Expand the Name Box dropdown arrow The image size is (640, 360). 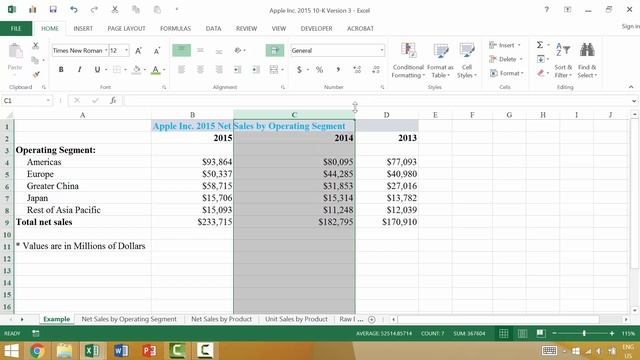(48, 100)
